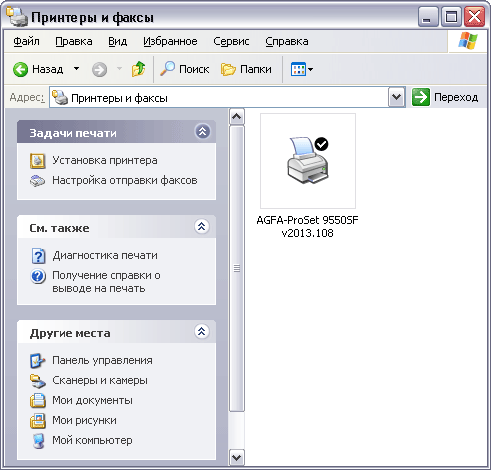
Task: Open Получение справки о выводе на печать
Action: [x=106, y=282]
